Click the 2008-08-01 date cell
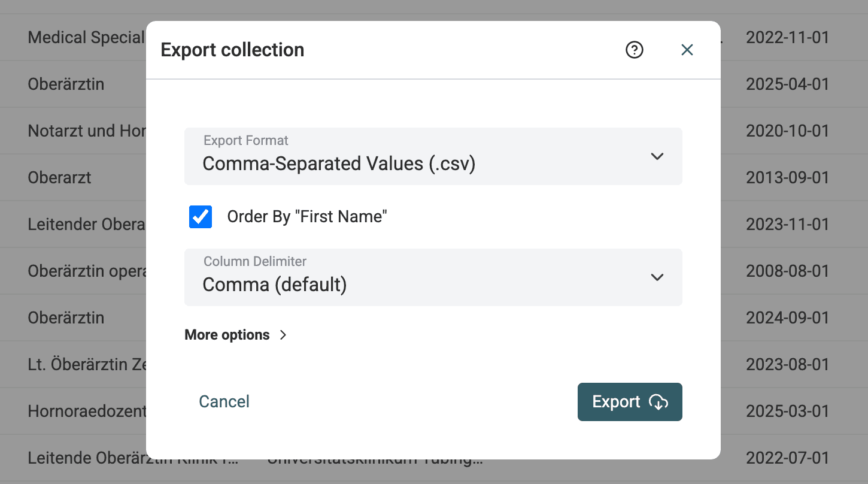 tap(787, 271)
